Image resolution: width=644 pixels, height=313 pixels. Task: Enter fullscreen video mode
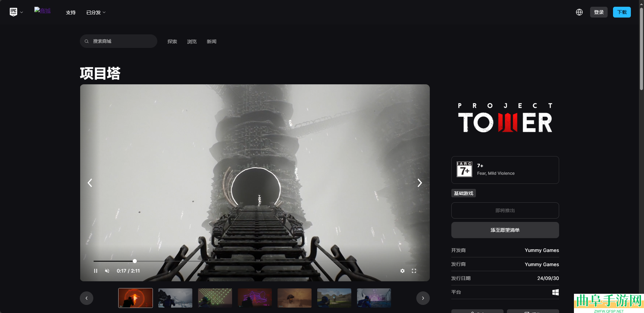click(414, 271)
